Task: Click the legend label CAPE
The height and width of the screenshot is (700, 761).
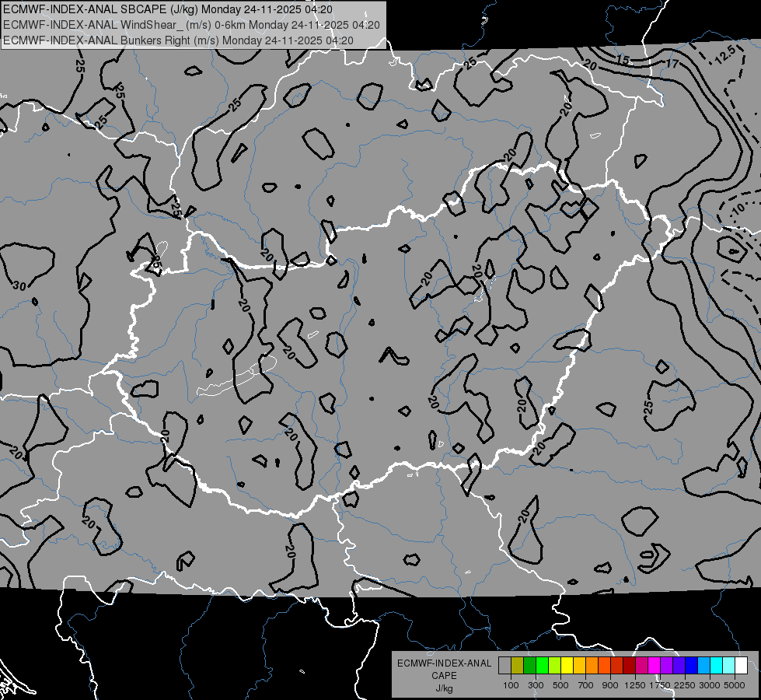Action: (x=444, y=675)
